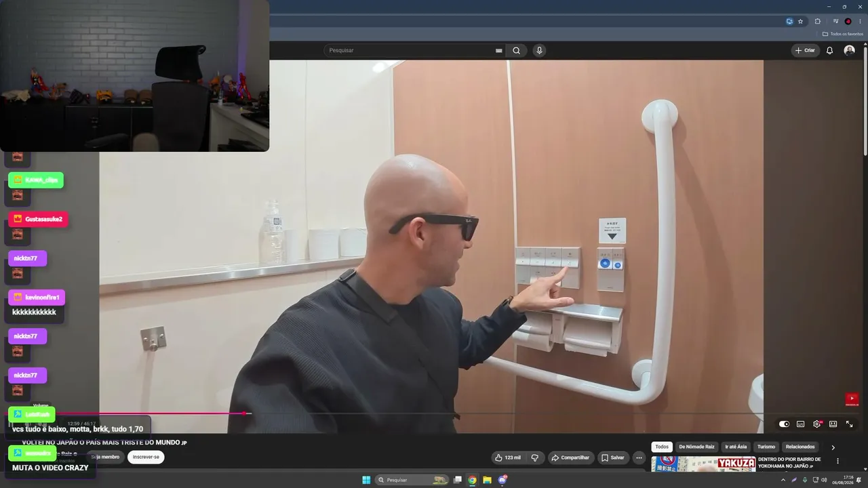868x488 pixels.
Task: Select the Relacionados filter chip
Action: click(800, 447)
